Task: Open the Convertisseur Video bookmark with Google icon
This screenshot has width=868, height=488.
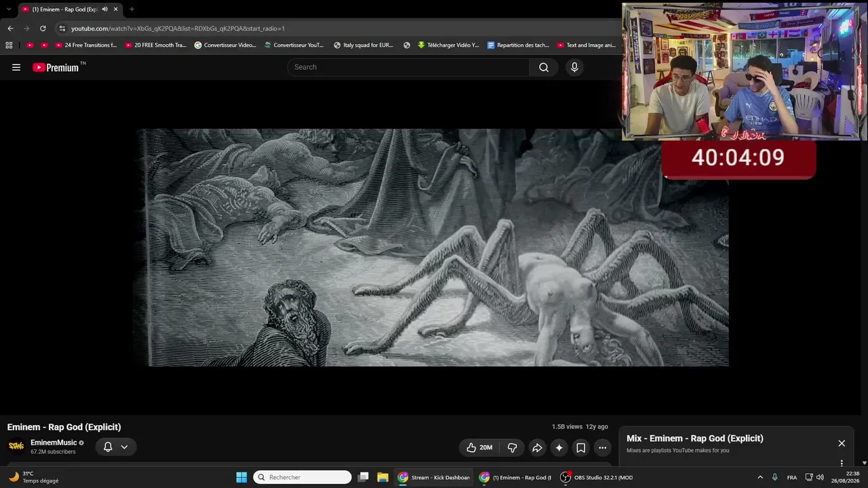Action: pyautogui.click(x=225, y=45)
